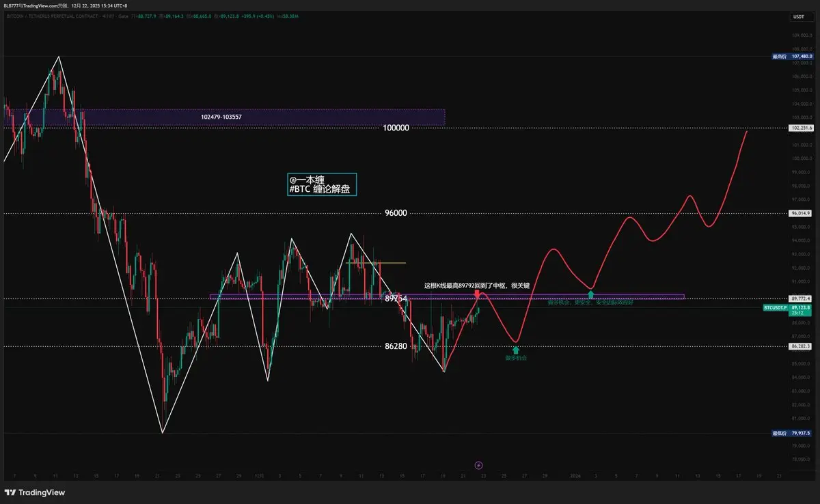Screen dimensions: 820x504
Task: Click the 96,014.9 price axis tag
Action: (801, 213)
